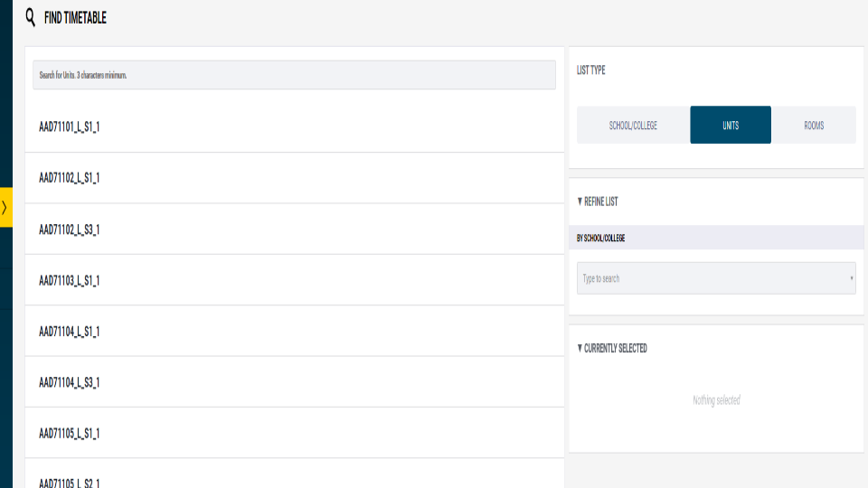Select unit AAD71102_L_S1_1
868x488 pixels.
point(295,178)
